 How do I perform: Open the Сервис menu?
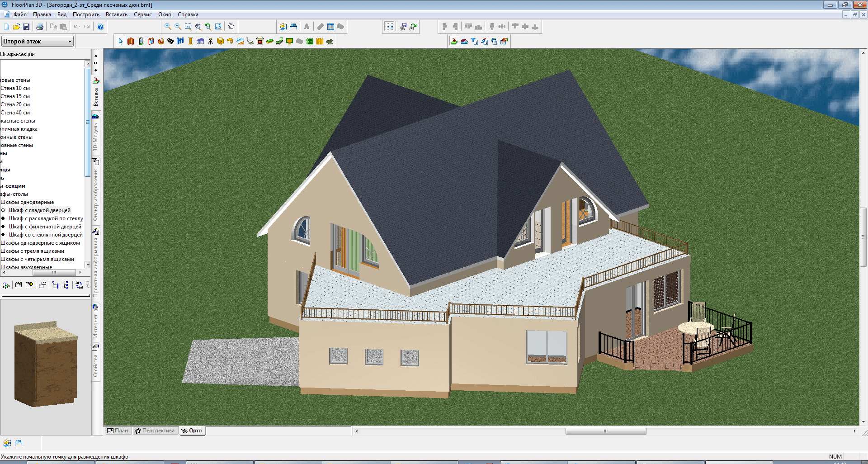143,14
